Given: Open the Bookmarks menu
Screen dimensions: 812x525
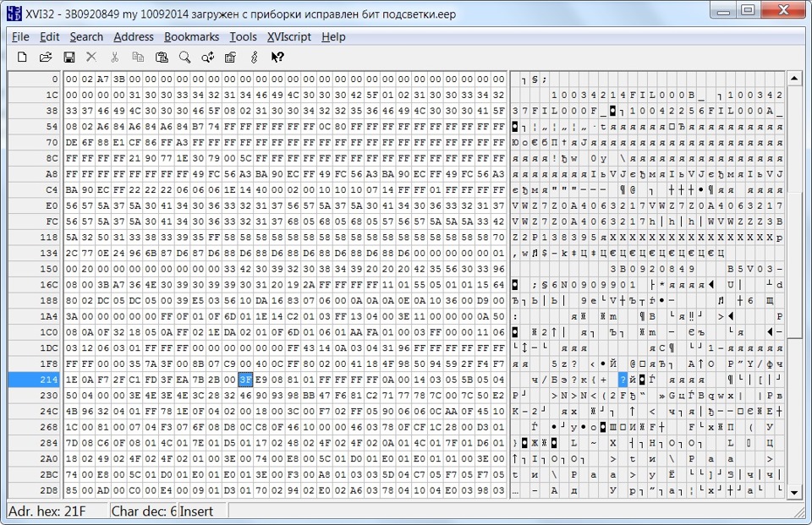Looking at the screenshot, I should (192, 36).
